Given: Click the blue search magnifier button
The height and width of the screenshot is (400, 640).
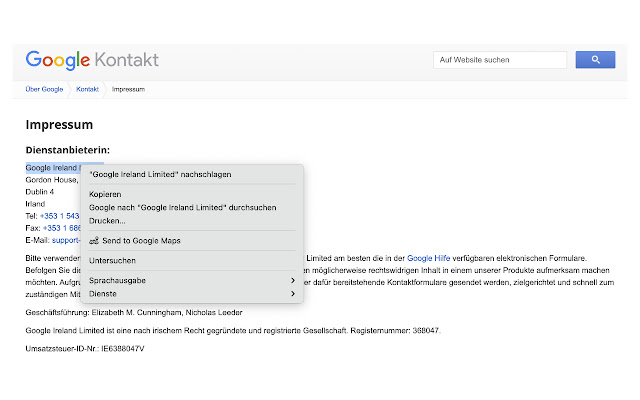Looking at the screenshot, I should [596, 60].
